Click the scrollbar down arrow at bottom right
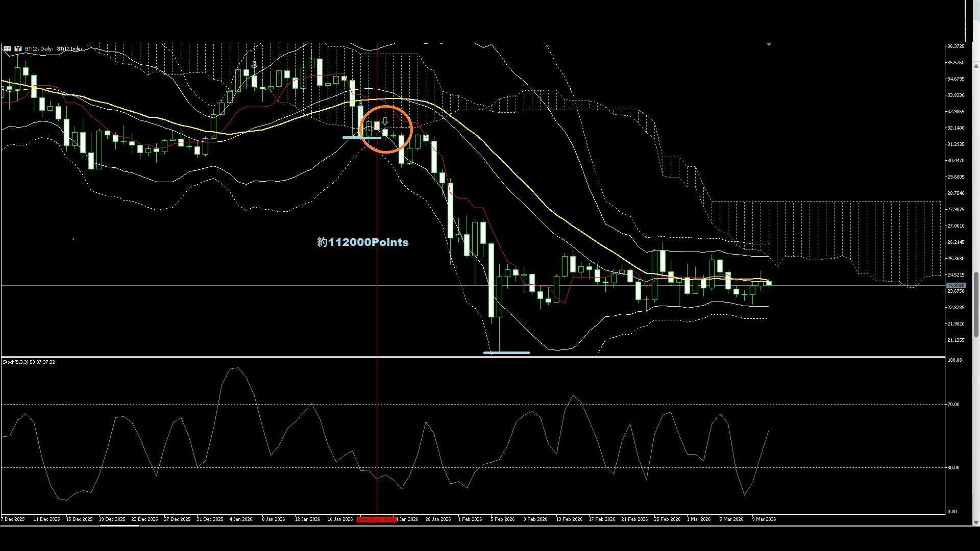The image size is (980, 551). 976,522
